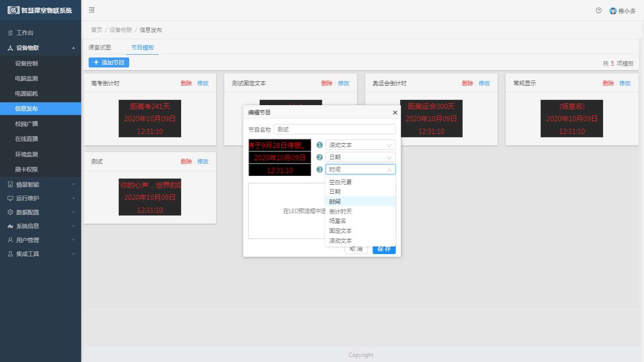Open the help question mark icon
Image resolution: width=644 pixels, height=362 pixels.
pos(599,10)
